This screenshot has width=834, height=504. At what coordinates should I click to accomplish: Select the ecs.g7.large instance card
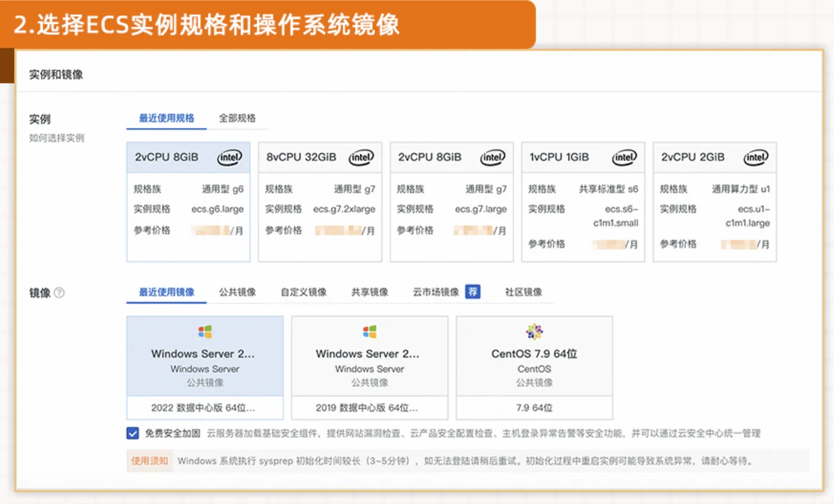tap(452, 202)
